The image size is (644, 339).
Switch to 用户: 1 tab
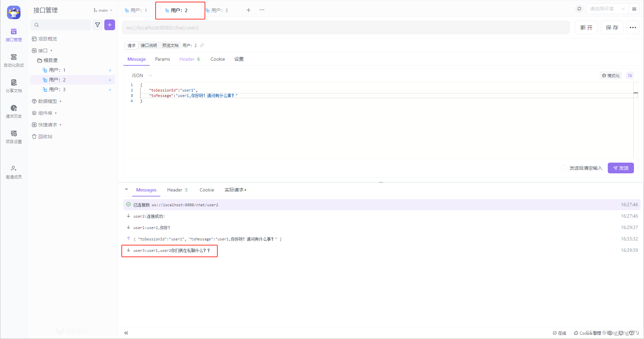pos(136,10)
